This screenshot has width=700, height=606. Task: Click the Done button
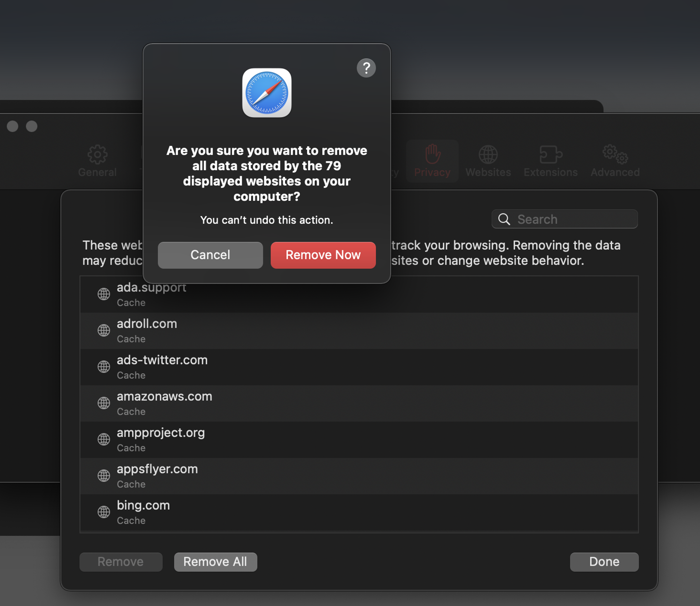[604, 562]
